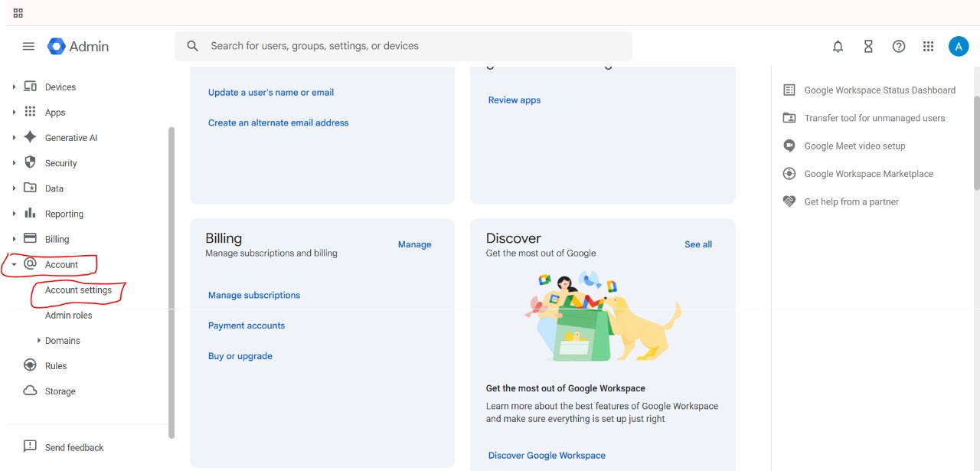Open the Rules sidebar item

pyautogui.click(x=56, y=366)
